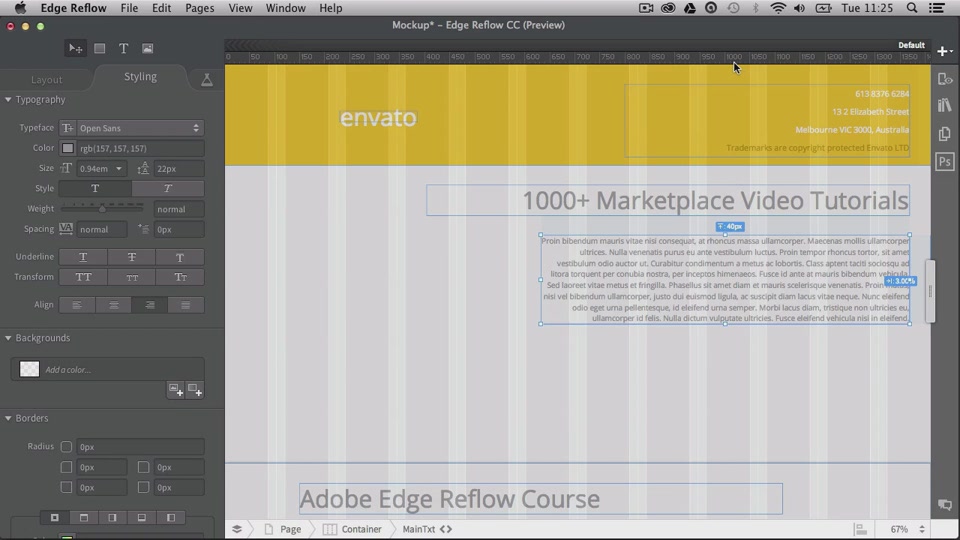This screenshot has width=960, height=540.
Task: Open the Edit menu
Action: pos(162,8)
